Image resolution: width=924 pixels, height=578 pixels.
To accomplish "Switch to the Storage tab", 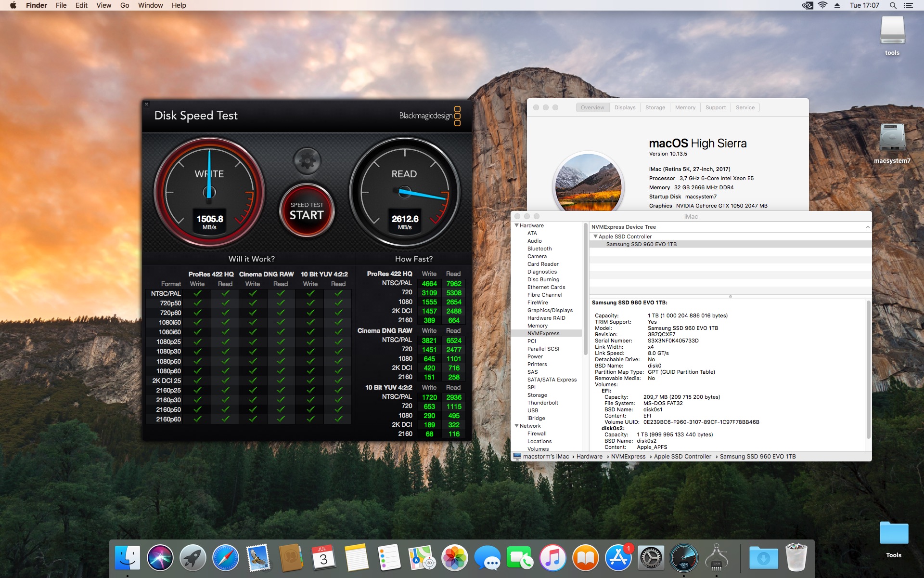I will tap(655, 107).
